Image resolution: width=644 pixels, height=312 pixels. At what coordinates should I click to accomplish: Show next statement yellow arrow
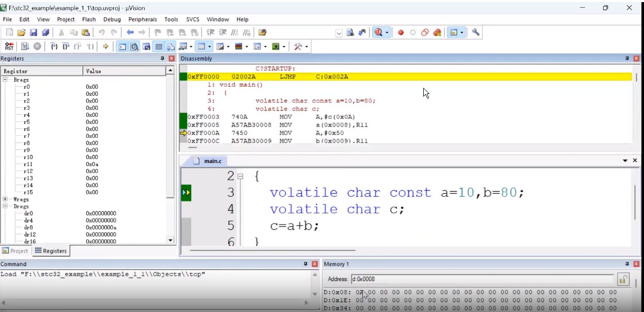pyautogui.click(x=105, y=46)
